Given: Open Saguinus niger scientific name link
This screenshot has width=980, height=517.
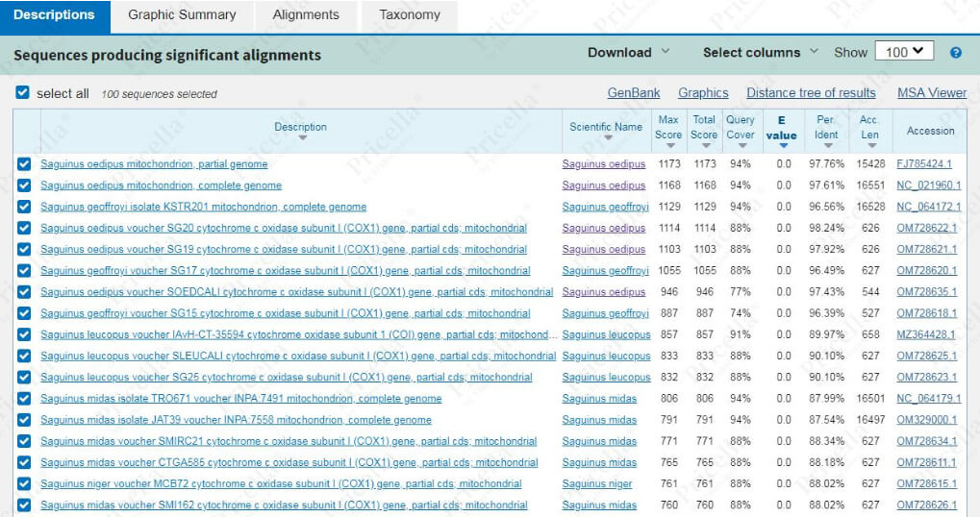Looking at the screenshot, I should click(x=597, y=483).
